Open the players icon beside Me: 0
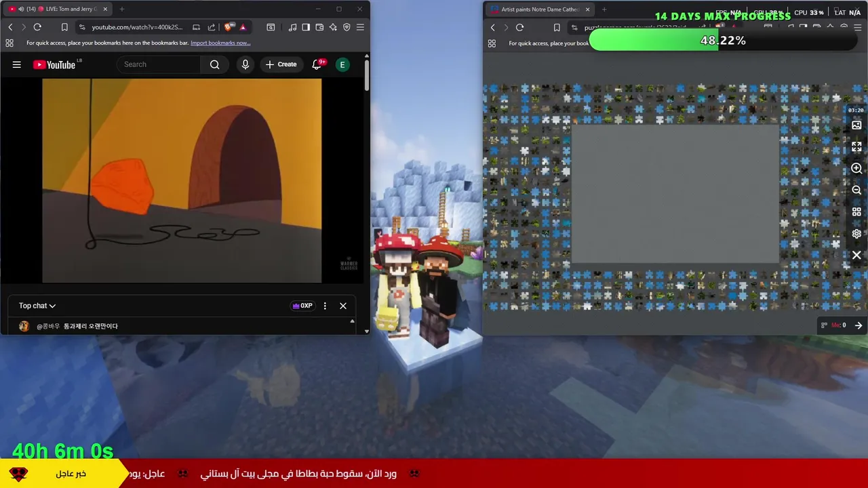The width and height of the screenshot is (868, 488). point(824,325)
